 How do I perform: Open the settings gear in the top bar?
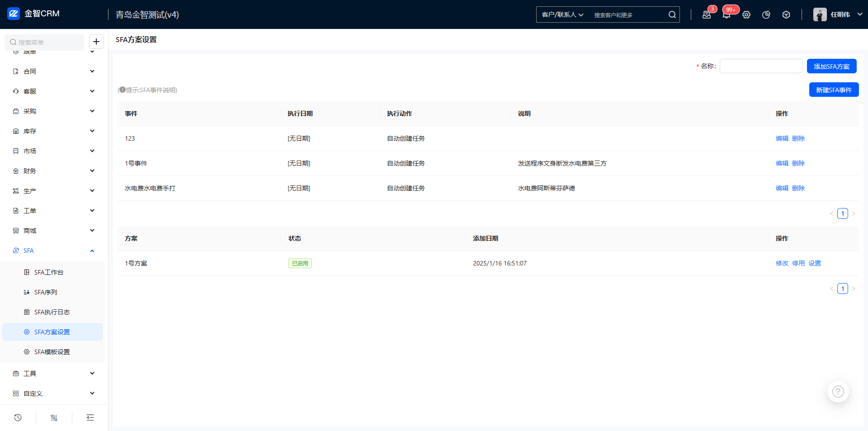pyautogui.click(x=746, y=14)
